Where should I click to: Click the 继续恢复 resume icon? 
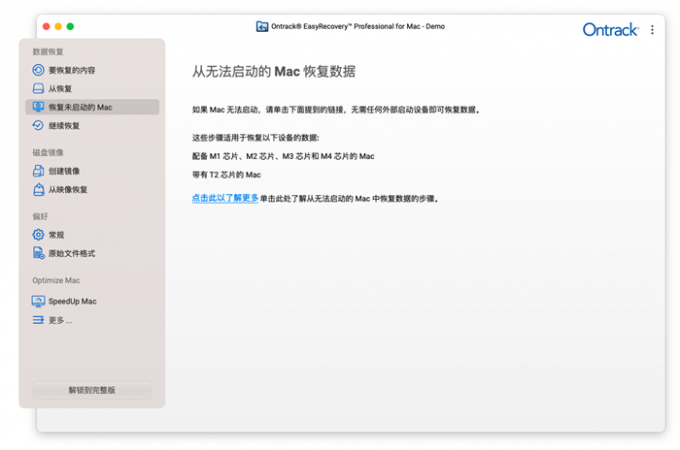click(38, 125)
